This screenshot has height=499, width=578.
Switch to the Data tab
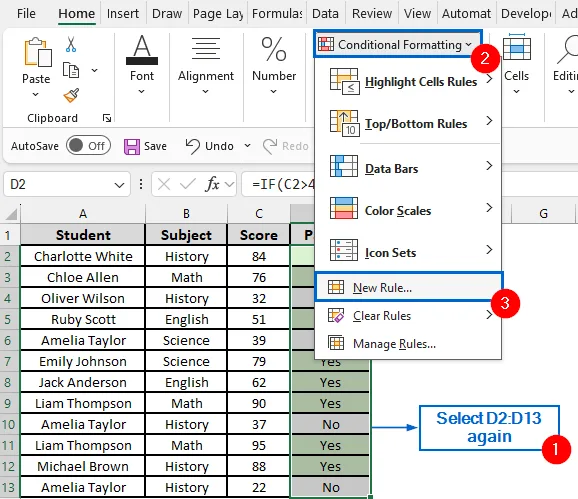[325, 14]
